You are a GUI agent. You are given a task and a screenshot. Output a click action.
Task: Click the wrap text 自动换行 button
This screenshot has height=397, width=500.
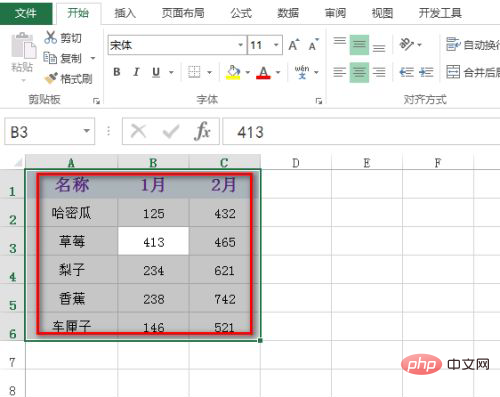coord(473,45)
